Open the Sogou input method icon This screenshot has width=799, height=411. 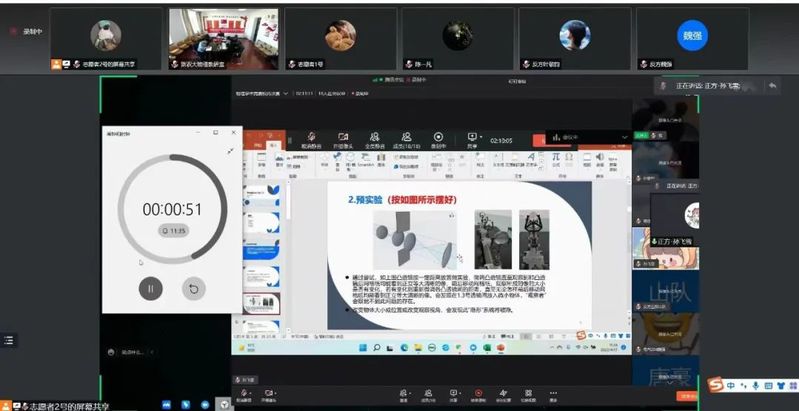click(x=716, y=385)
